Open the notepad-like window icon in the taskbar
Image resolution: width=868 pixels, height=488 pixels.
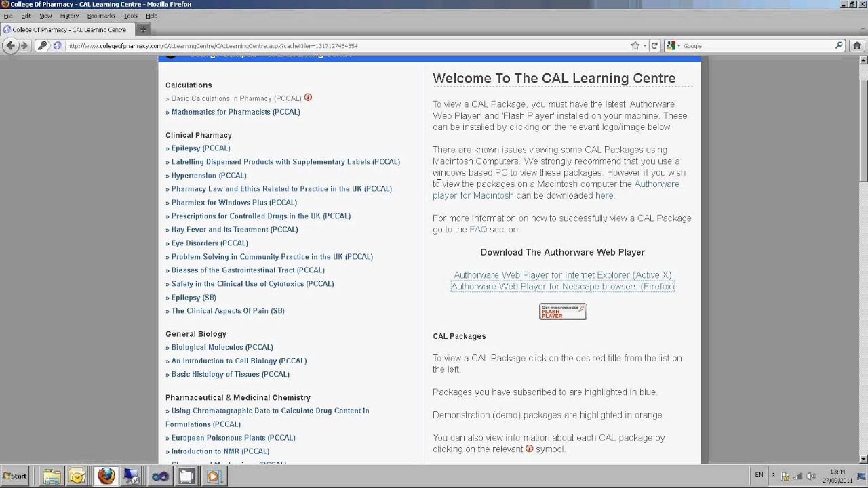[186, 476]
